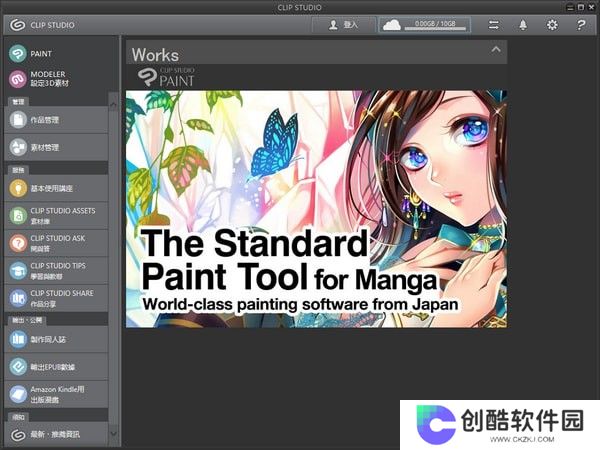Open CLIP STUDIO TIPS tutorials
600x450 pixels.
click(56, 271)
